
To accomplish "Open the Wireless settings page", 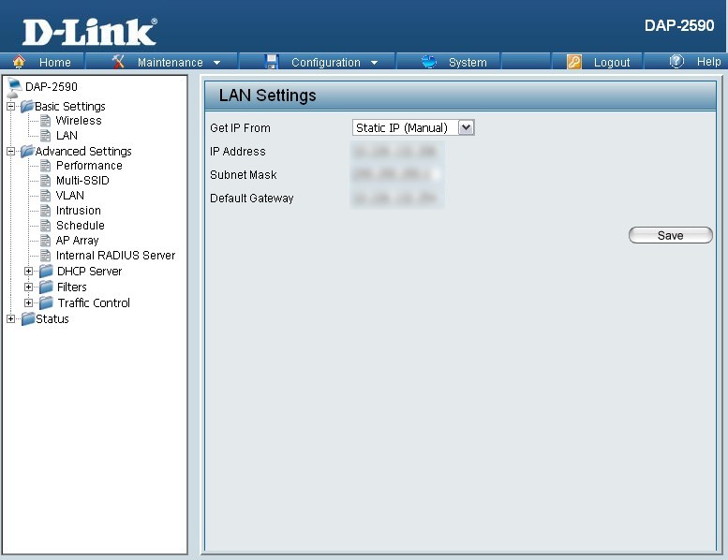I will 79,121.
